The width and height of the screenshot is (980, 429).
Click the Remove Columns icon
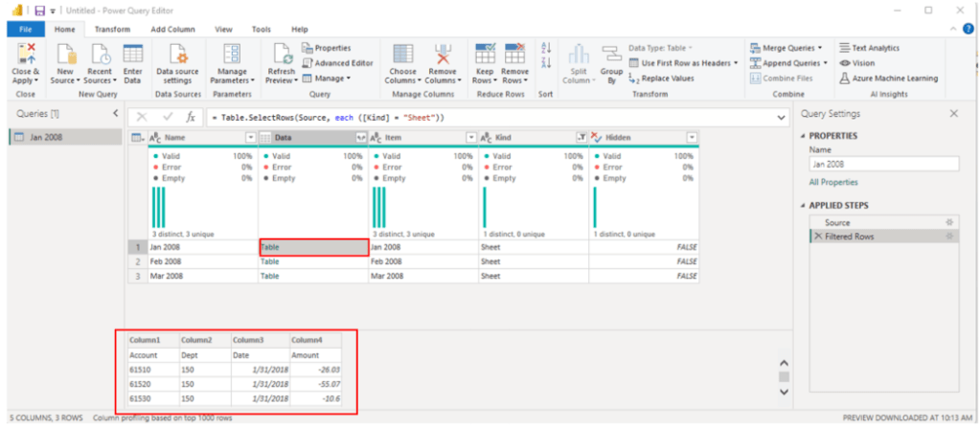point(443,54)
